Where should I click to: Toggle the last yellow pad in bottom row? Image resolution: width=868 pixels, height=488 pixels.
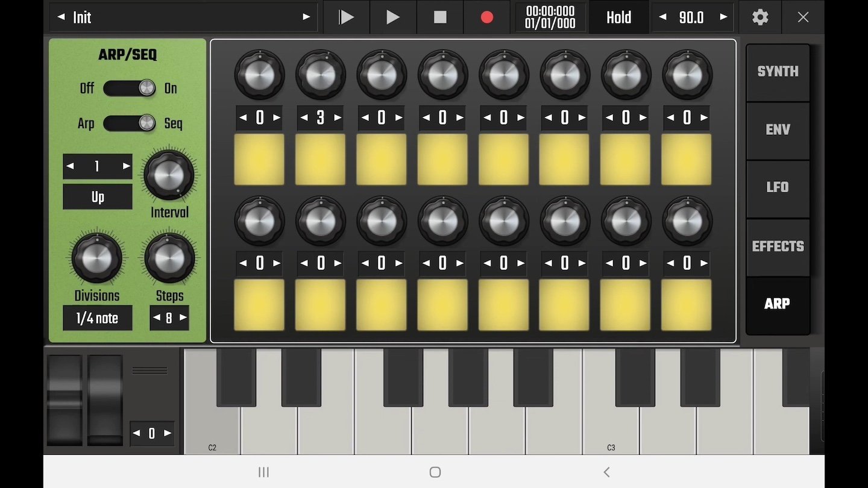[x=687, y=305]
